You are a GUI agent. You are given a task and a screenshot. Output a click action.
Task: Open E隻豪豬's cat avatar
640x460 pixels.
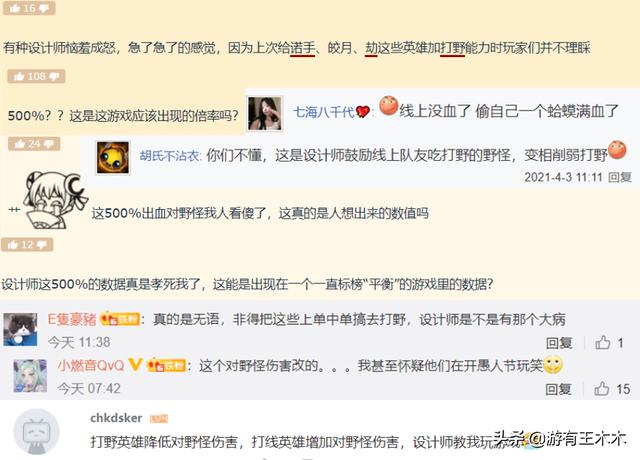coord(20,329)
